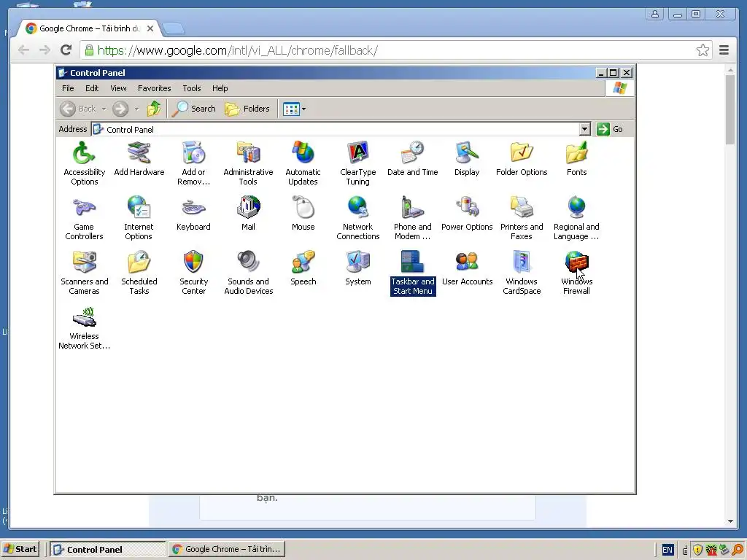The width and height of the screenshot is (747, 560).
Task: Expand the Back history dropdown arrow
Action: click(x=104, y=109)
